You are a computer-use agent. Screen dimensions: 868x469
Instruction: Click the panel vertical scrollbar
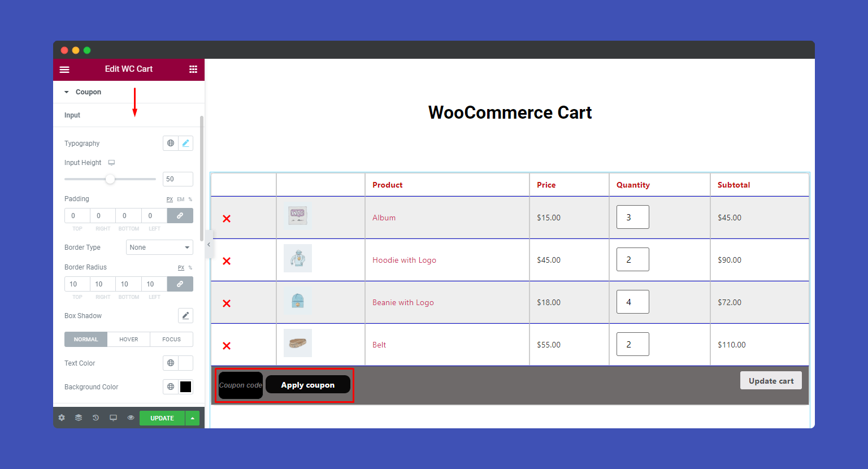tap(202, 179)
